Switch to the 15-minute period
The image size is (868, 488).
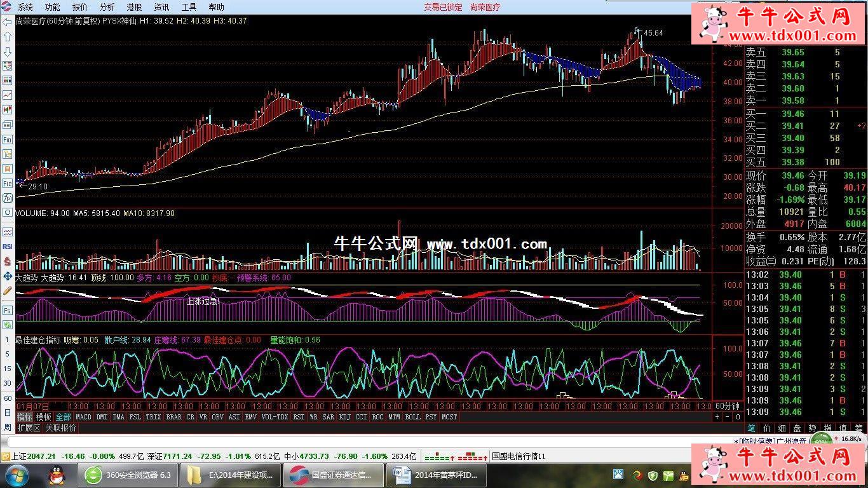click(x=8, y=369)
